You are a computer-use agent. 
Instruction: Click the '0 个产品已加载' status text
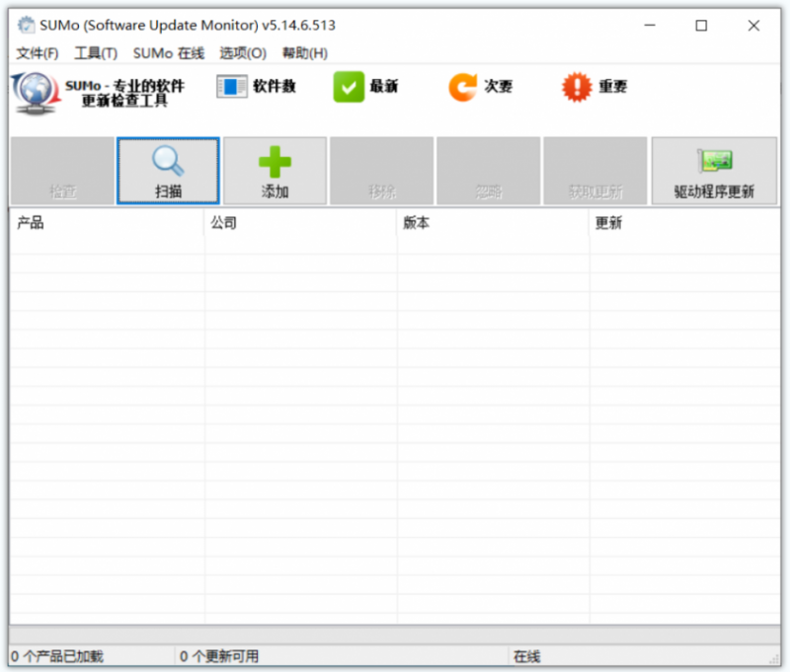tap(57, 656)
